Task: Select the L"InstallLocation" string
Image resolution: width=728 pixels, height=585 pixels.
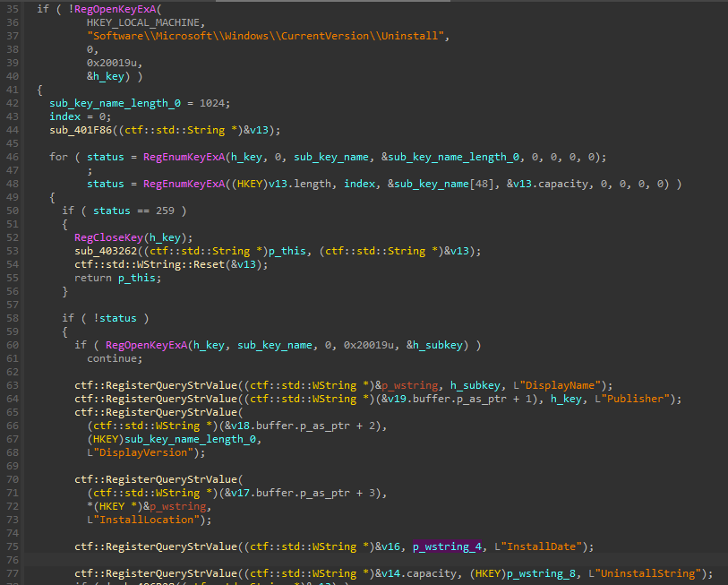Action: point(143,520)
